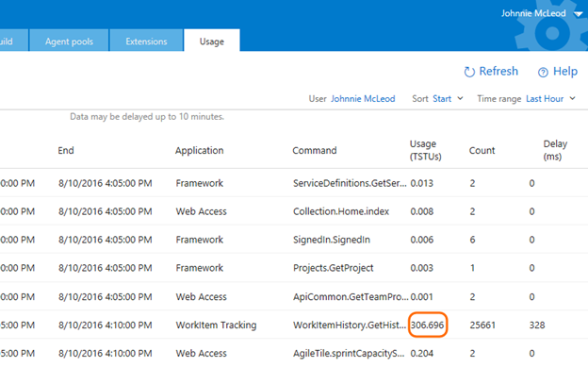This screenshot has height=367, width=588.
Task: Click the Refresh link text
Action: (498, 71)
